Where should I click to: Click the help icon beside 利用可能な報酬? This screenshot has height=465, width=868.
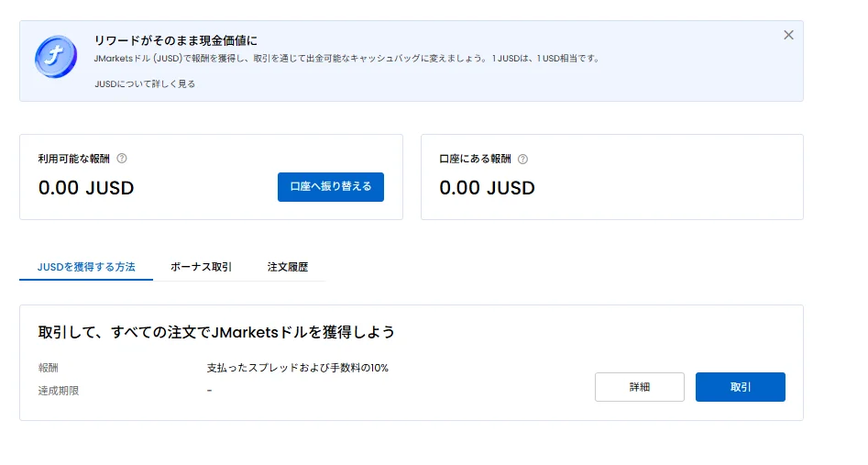click(x=122, y=159)
